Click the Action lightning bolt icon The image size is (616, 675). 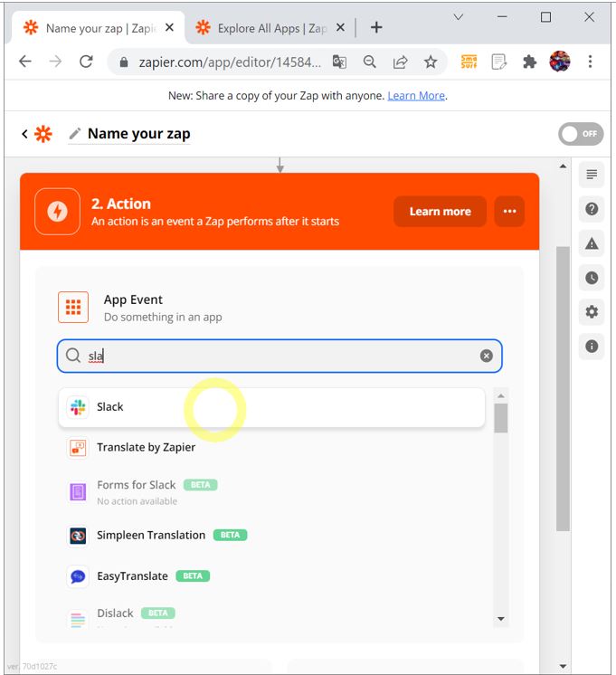pos(57,212)
